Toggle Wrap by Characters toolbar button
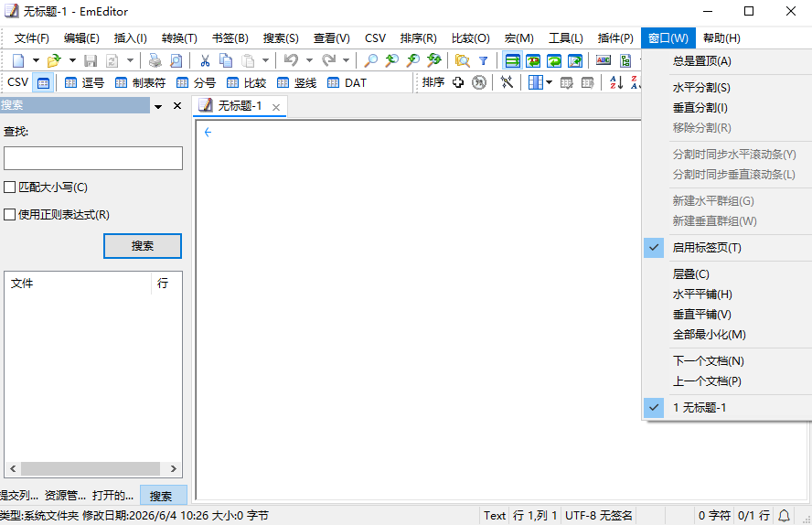 coord(533,60)
